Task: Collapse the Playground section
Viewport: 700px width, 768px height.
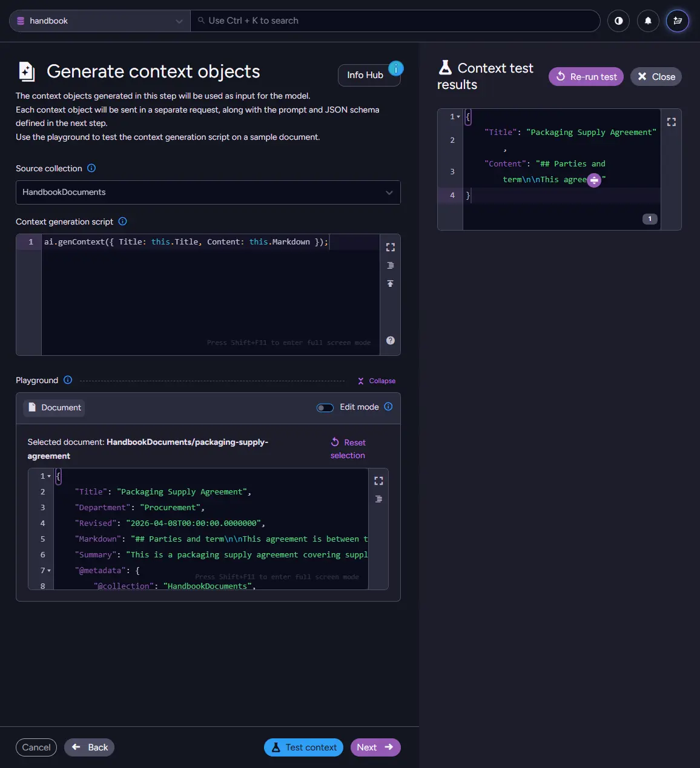Action: coord(377,381)
